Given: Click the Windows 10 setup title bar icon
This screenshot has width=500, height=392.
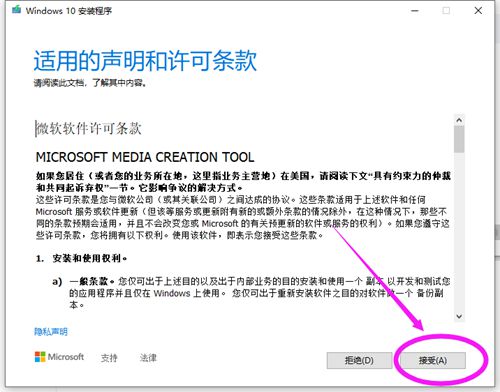Looking at the screenshot, I should coord(16,10).
